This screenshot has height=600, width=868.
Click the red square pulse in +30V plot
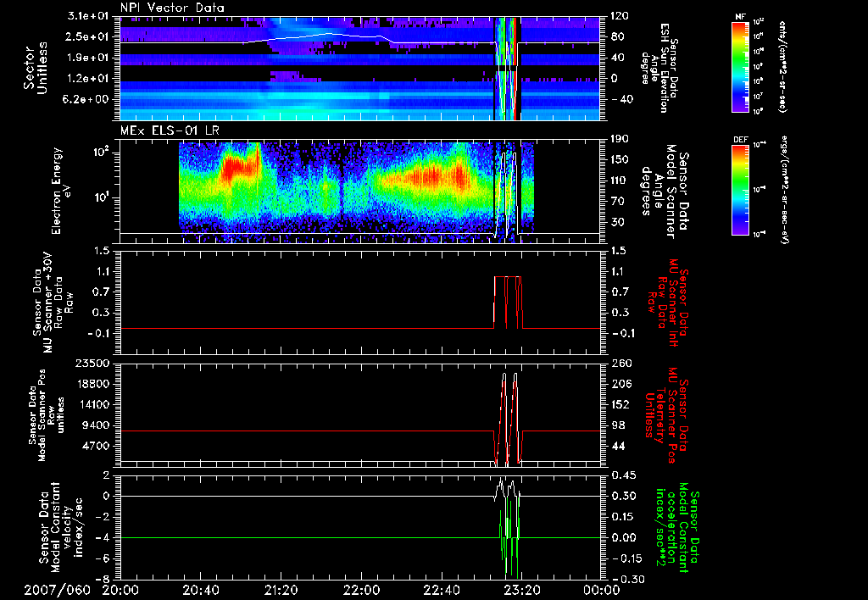point(508,302)
